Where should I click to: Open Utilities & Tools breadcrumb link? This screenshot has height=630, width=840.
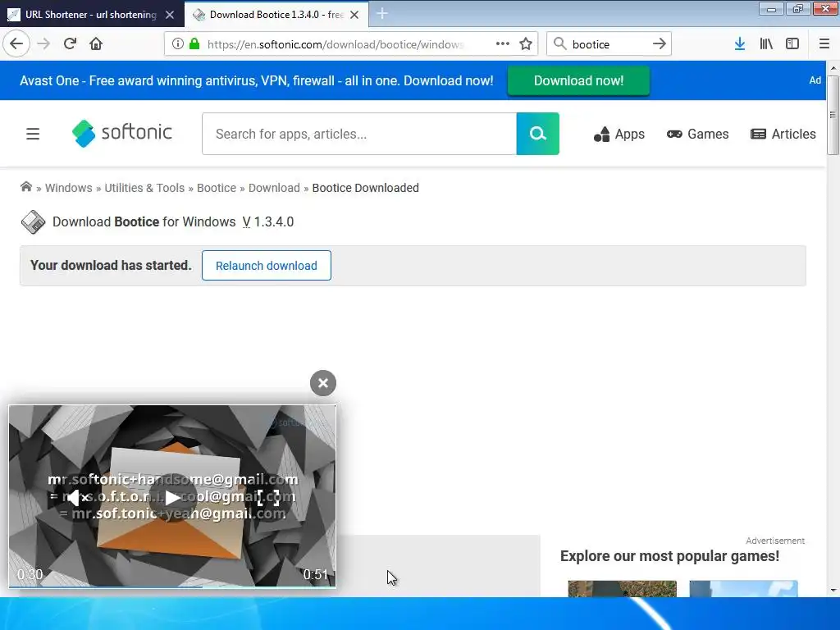[144, 188]
